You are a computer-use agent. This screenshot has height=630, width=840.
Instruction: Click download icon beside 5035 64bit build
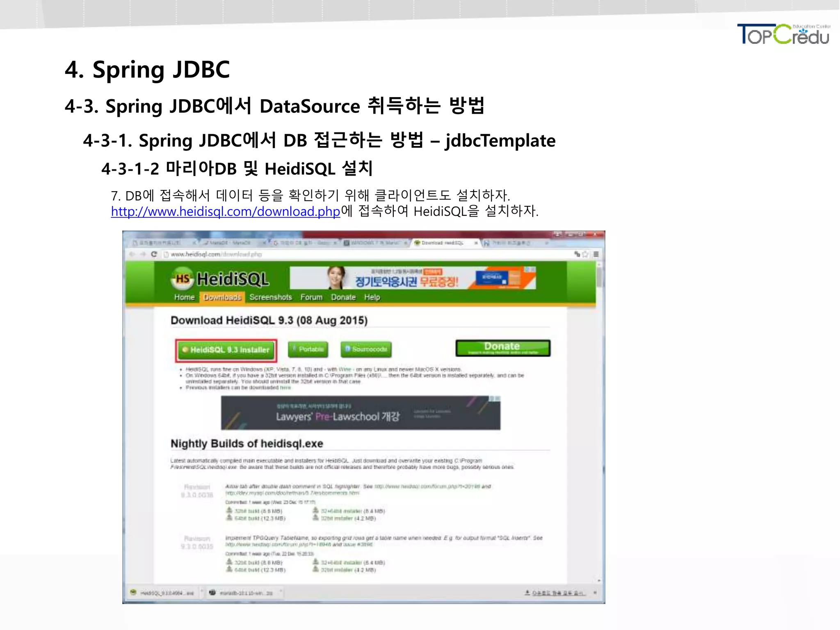[229, 570]
